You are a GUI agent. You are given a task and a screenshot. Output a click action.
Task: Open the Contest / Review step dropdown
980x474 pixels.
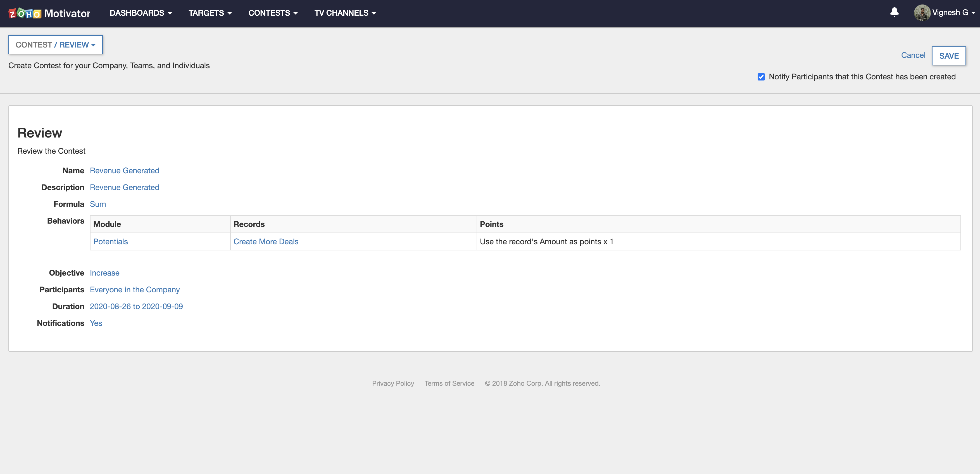(x=56, y=44)
